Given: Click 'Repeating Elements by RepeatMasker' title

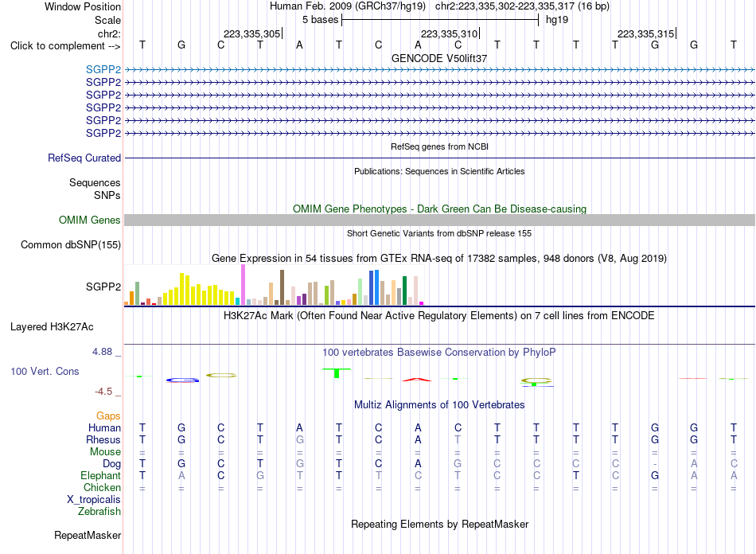Looking at the screenshot, I should (x=439, y=524).
